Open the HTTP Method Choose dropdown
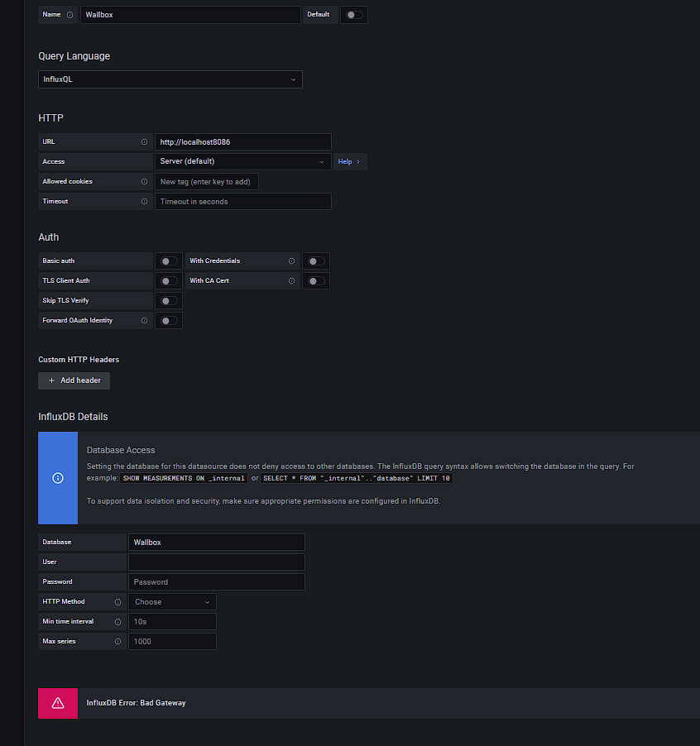The width and height of the screenshot is (700, 746). 172,602
